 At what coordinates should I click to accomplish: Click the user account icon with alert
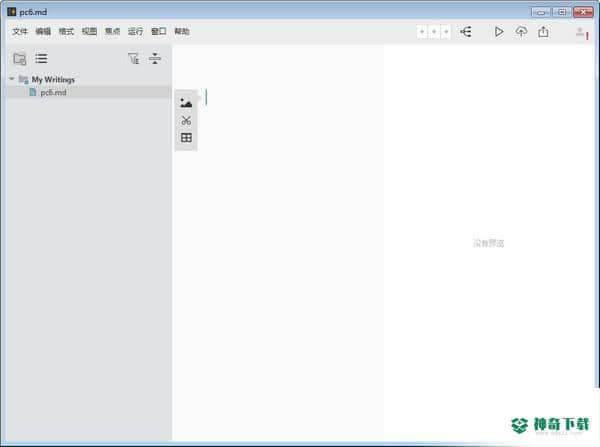(582, 33)
